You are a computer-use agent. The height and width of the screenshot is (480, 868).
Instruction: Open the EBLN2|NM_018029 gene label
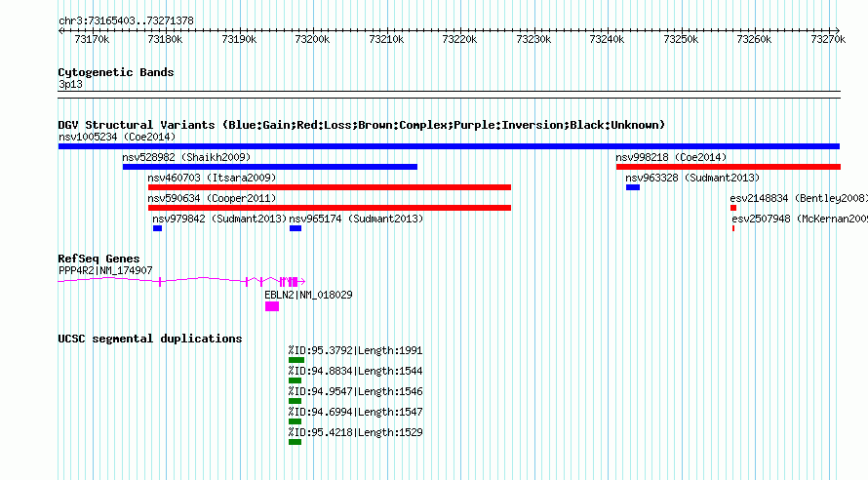(308, 295)
